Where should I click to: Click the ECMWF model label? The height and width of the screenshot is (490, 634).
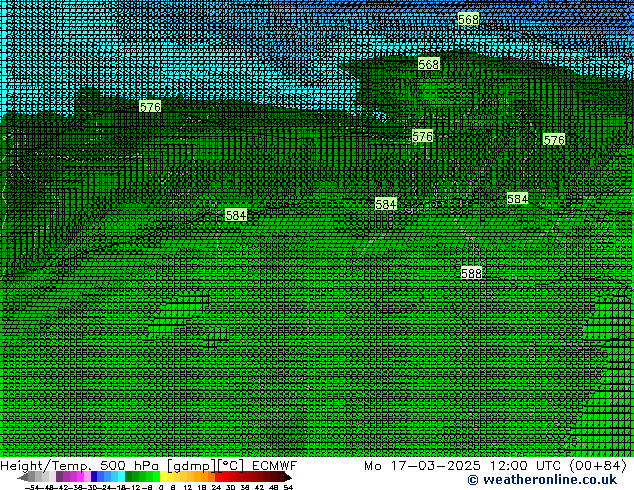pyautogui.click(x=275, y=466)
